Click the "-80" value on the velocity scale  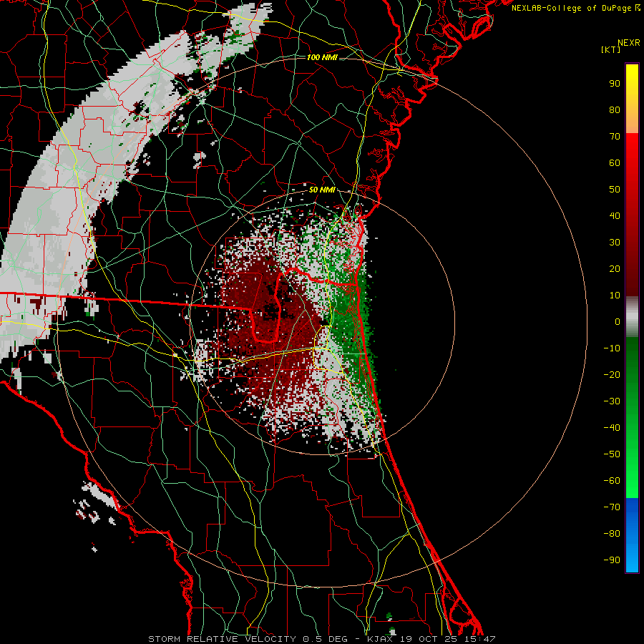point(612,534)
